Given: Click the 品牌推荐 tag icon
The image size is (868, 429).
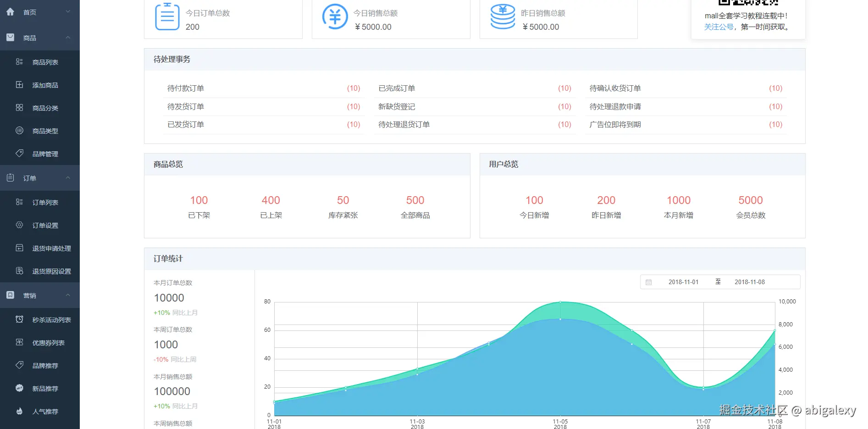Looking at the screenshot, I should pos(19,365).
